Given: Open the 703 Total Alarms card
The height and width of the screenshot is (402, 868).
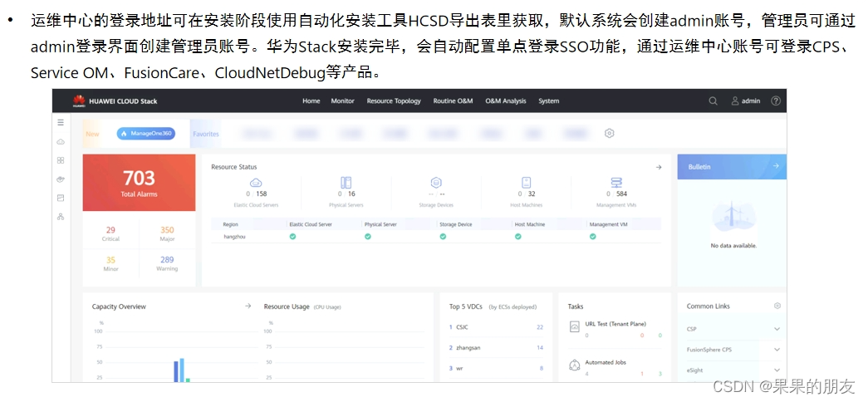Looking at the screenshot, I should (x=139, y=183).
